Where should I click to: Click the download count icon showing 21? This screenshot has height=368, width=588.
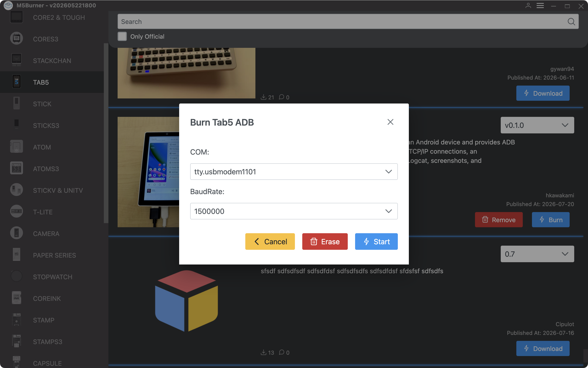[x=263, y=97]
